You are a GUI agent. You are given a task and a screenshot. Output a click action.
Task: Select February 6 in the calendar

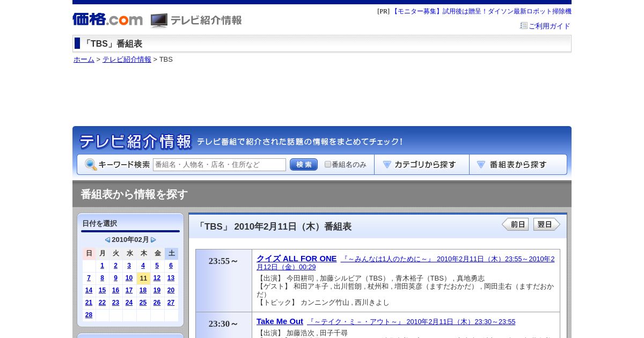click(x=171, y=266)
